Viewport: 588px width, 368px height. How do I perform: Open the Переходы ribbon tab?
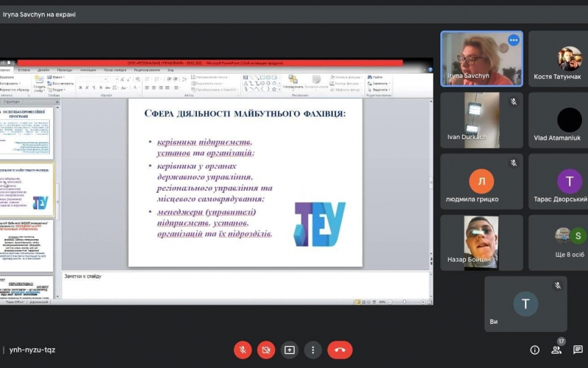(65, 70)
